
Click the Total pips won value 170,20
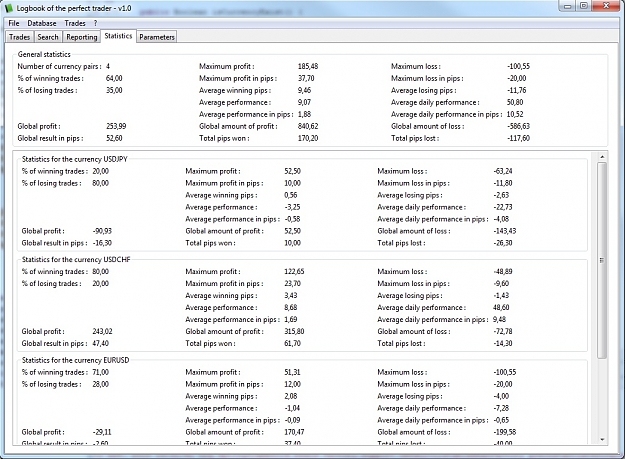point(308,138)
